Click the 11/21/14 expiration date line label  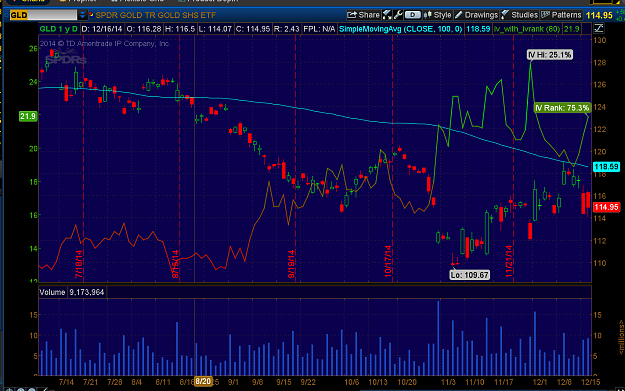pyautogui.click(x=509, y=261)
